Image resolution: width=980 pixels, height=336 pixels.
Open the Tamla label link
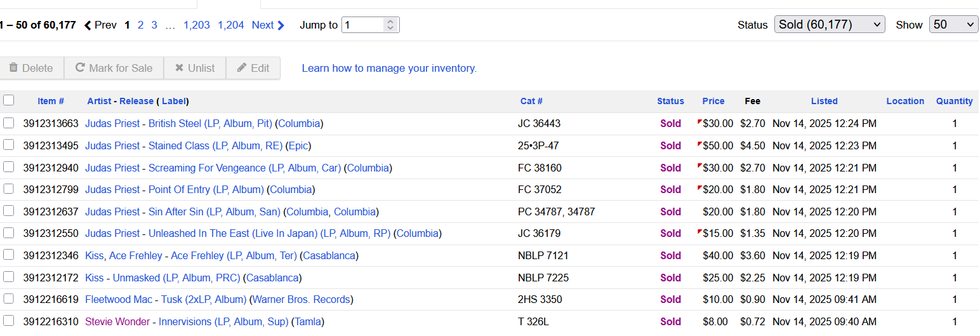point(308,321)
